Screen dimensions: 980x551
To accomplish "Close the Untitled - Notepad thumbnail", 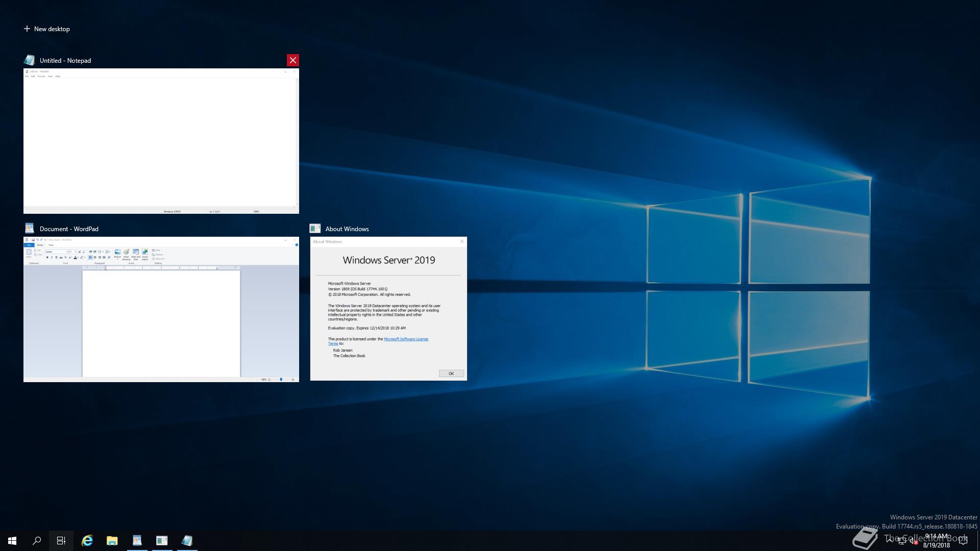I will tap(293, 60).
